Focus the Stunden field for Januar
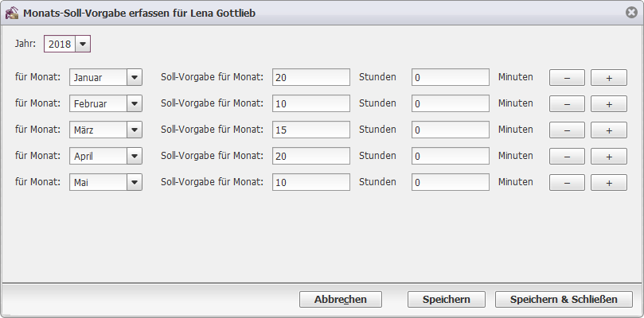Image resolution: width=644 pixels, height=318 pixels. 311,77
